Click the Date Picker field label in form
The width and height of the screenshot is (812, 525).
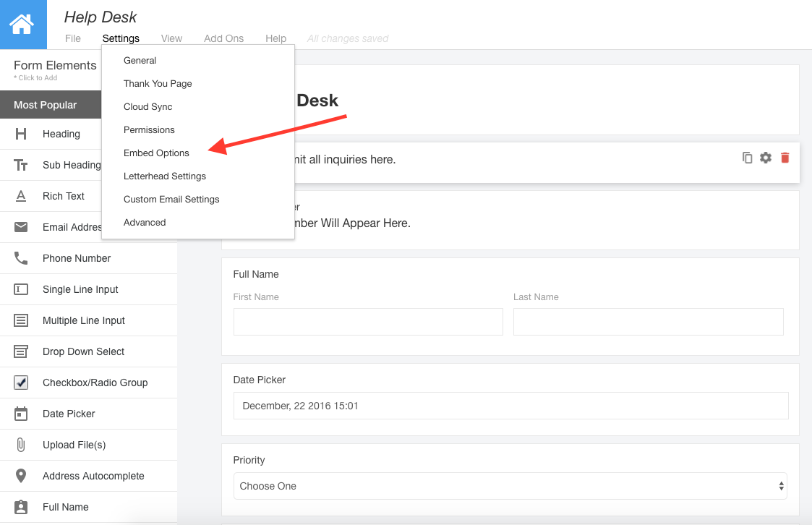click(260, 380)
